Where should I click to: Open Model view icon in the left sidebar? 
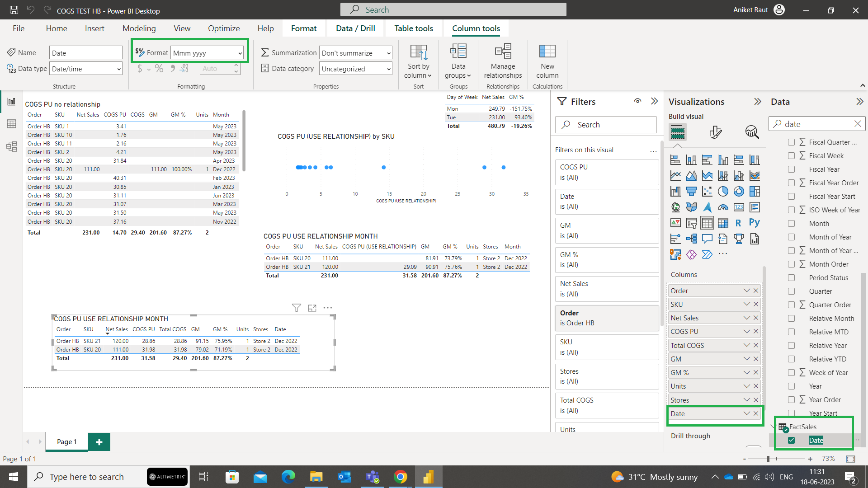(11, 146)
